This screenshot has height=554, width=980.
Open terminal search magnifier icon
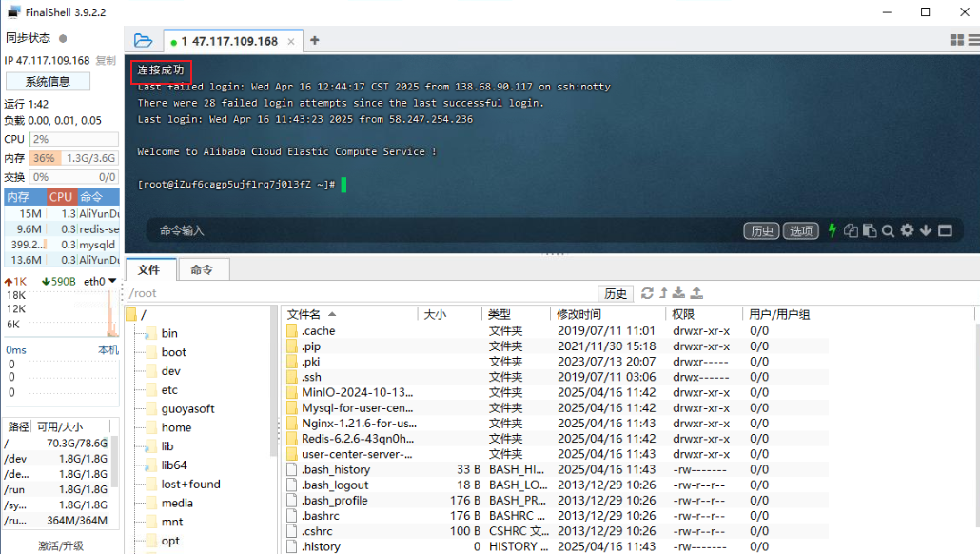888,231
